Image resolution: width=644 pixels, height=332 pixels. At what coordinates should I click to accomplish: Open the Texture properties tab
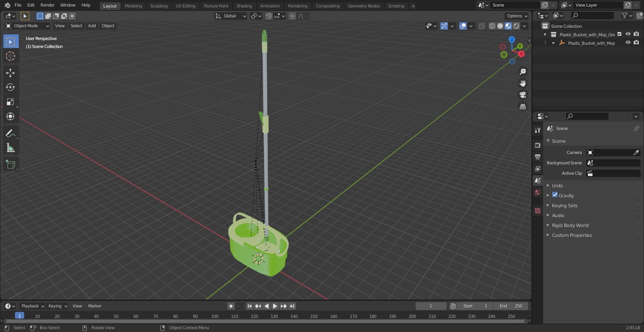[x=537, y=211]
